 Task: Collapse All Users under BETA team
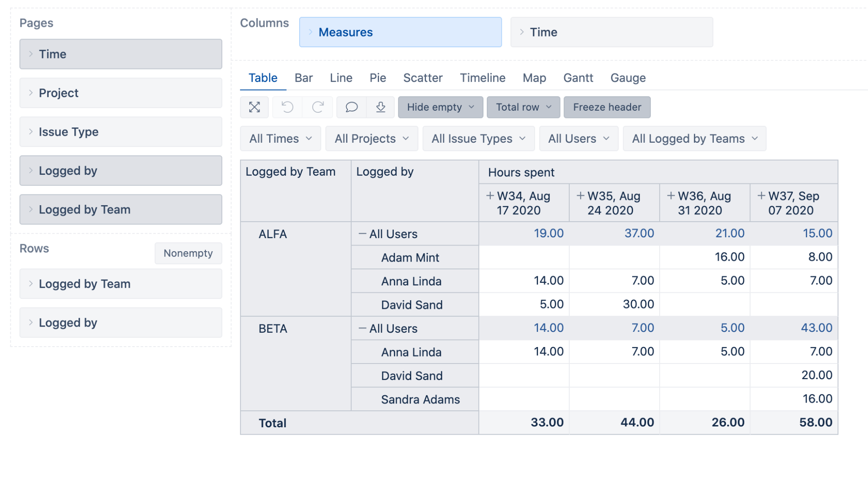tap(362, 328)
